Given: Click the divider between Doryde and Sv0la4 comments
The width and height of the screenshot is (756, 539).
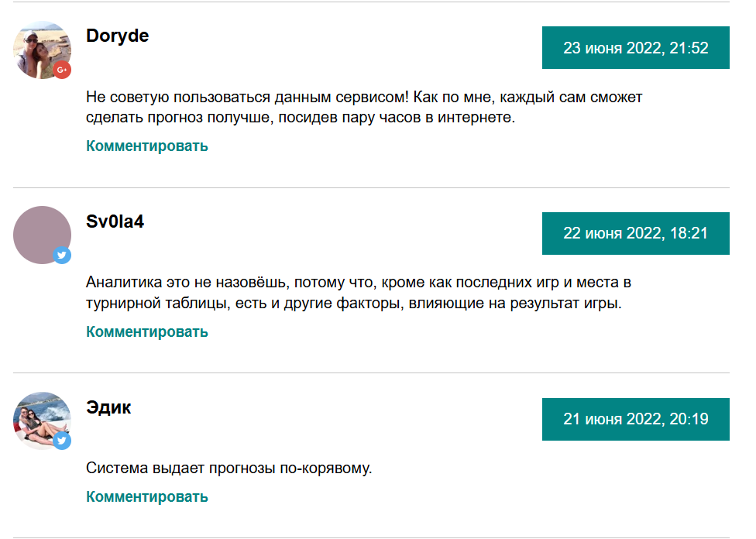Looking at the screenshot, I should 372,187.
